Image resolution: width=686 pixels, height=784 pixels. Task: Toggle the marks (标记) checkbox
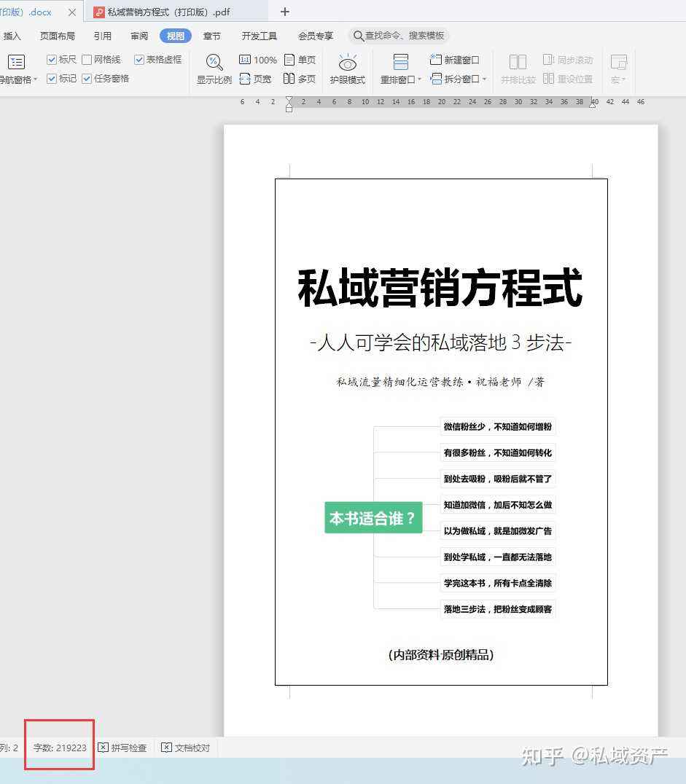[51, 79]
